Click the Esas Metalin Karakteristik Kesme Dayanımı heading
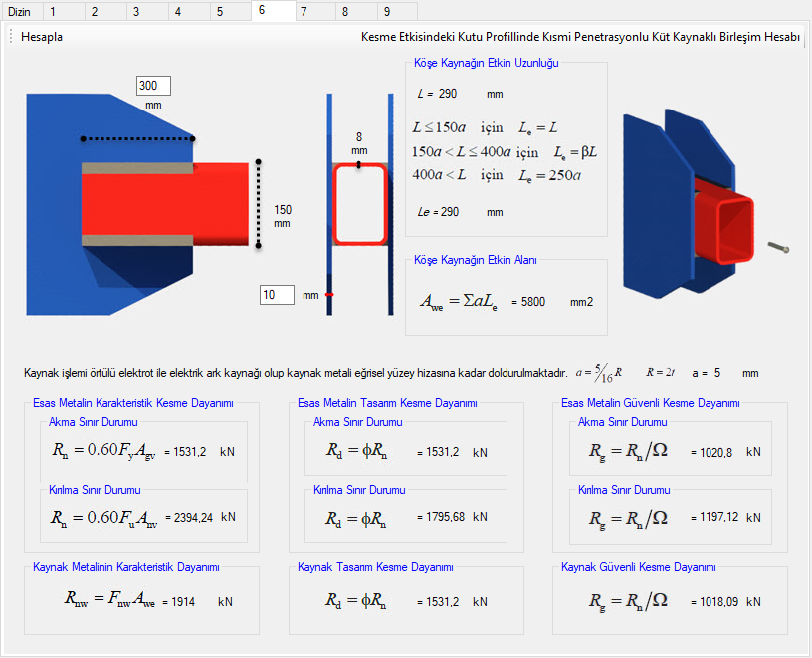 click(x=133, y=403)
